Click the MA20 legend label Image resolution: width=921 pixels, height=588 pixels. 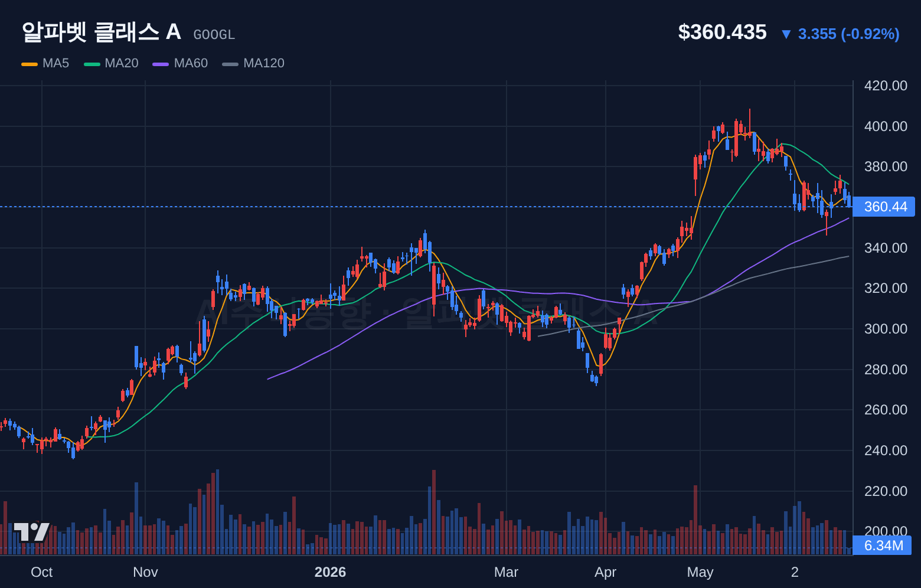click(x=121, y=63)
